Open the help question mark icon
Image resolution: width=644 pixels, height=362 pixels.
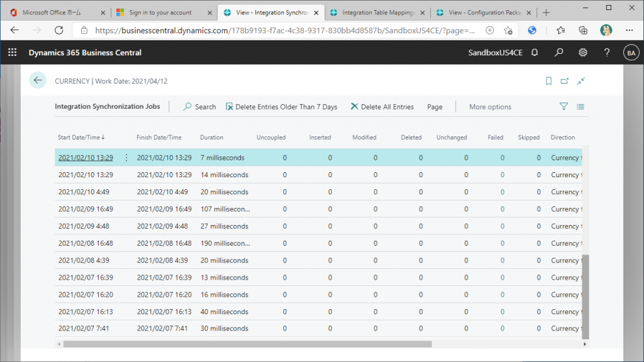[607, 53]
